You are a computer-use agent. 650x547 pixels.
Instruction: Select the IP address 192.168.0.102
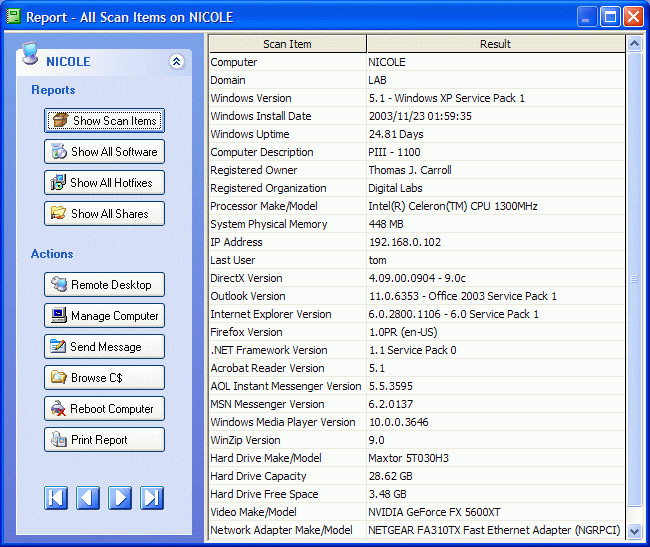[405, 242]
